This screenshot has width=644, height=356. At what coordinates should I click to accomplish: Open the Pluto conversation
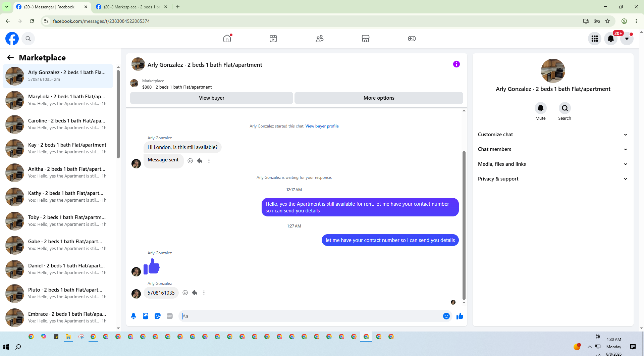tap(58, 293)
